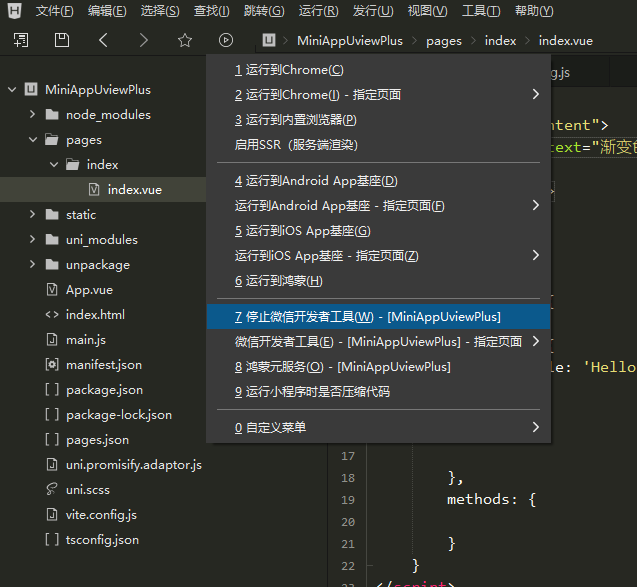Click the vite.config.js file icon

(52, 515)
